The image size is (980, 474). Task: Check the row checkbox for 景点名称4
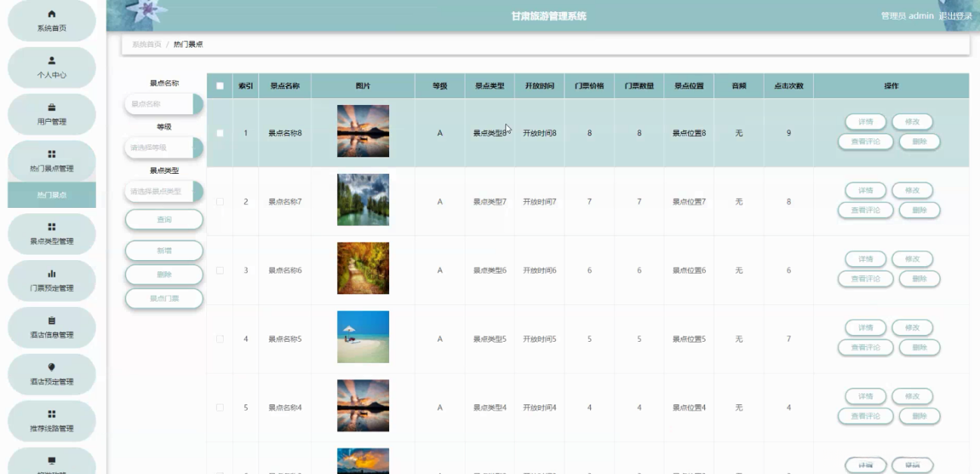click(220, 407)
